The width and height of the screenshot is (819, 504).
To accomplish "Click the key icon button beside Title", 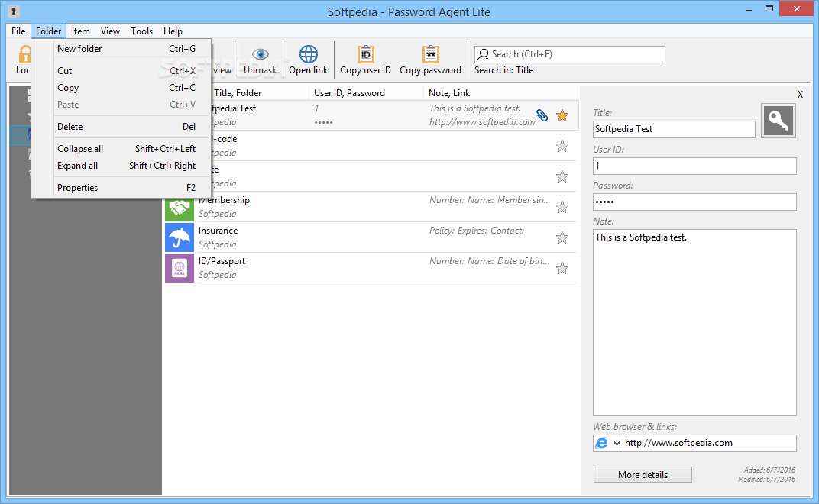I will tap(779, 121).
